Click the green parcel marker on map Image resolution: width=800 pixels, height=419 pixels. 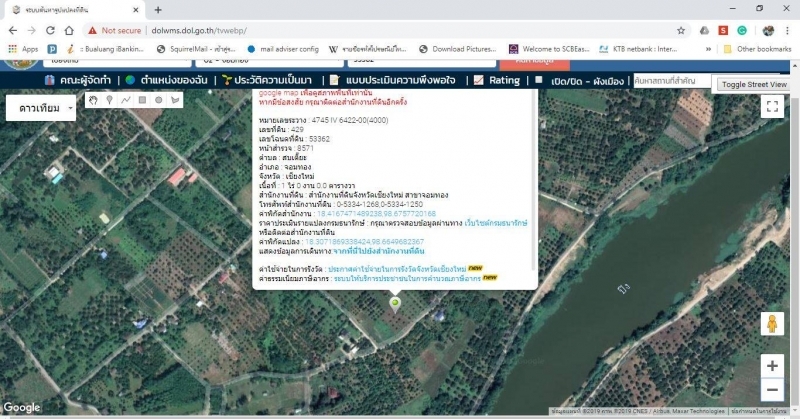click(395, 302)
